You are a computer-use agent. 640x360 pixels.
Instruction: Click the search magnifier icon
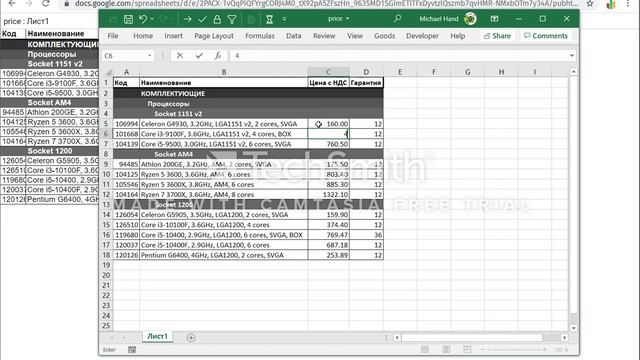point(397,19)
